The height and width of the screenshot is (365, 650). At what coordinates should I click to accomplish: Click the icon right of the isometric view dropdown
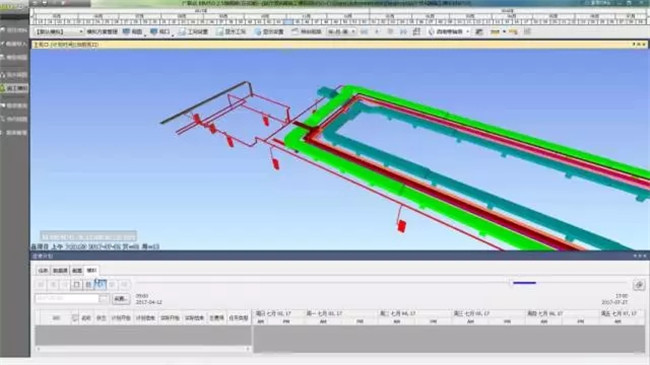click(x=479, y=32)
